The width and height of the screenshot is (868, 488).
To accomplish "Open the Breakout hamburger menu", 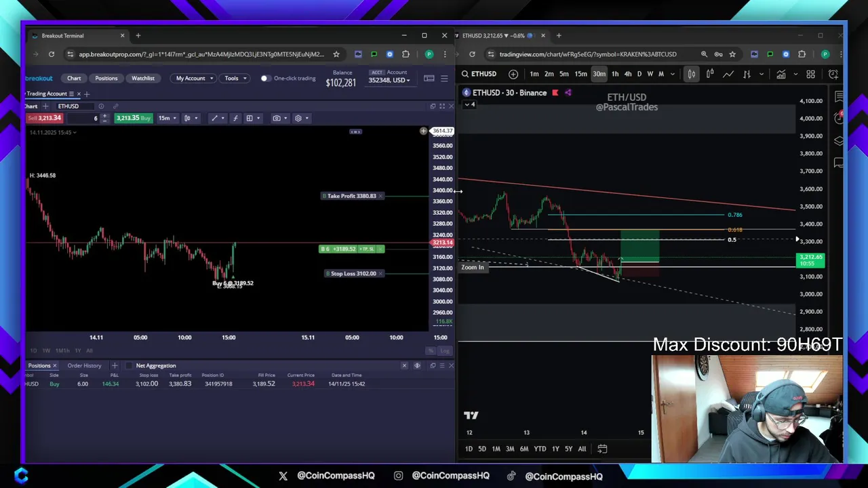I will pyautogui.click(x=444, y=79).
